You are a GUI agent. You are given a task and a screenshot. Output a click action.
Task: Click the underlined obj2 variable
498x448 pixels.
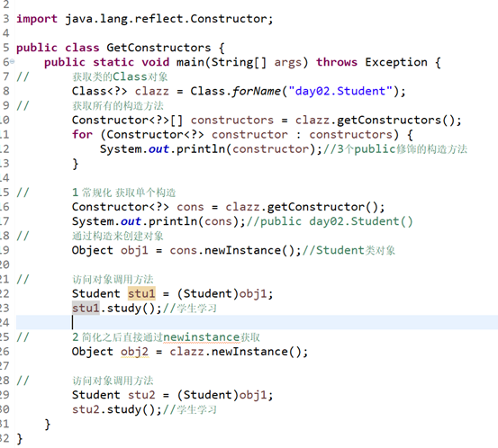coord(134,352)
